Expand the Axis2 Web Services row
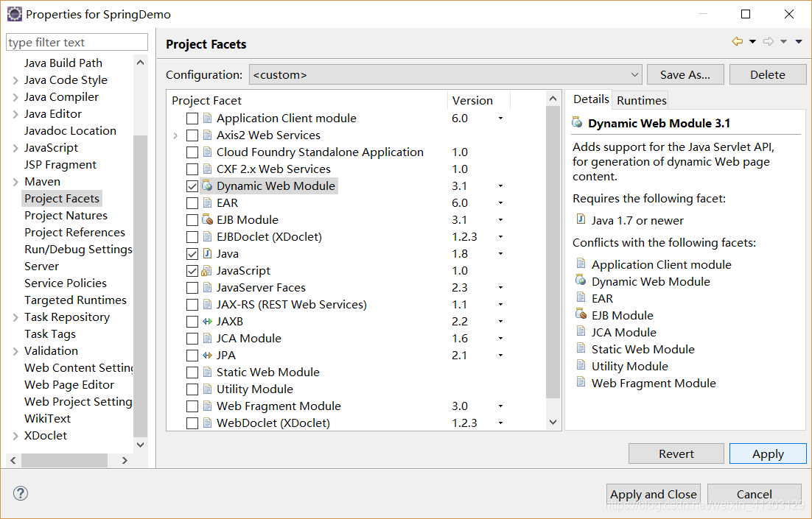Viewport: 812px width, 519px height. [175, 135]
